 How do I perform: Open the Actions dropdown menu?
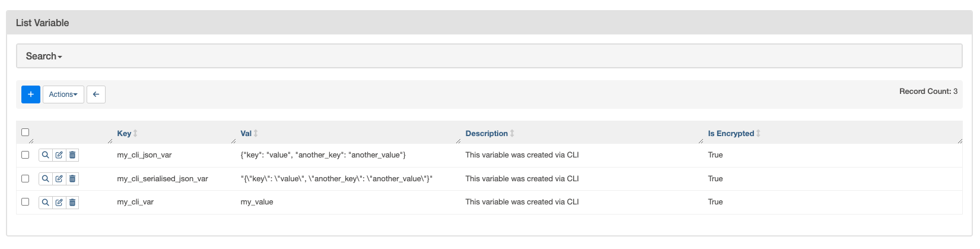pyautogui.click(x=63, y=94)
